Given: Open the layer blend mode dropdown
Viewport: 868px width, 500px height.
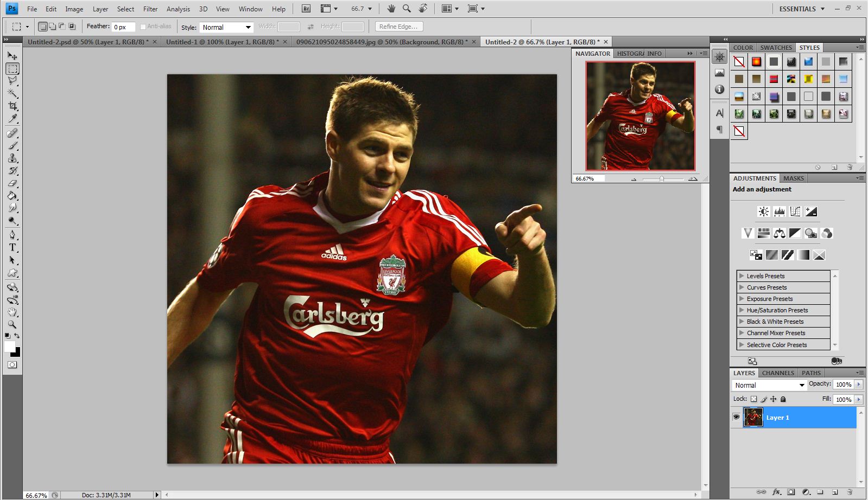Looking at the screenshot, I should (769, 385).
